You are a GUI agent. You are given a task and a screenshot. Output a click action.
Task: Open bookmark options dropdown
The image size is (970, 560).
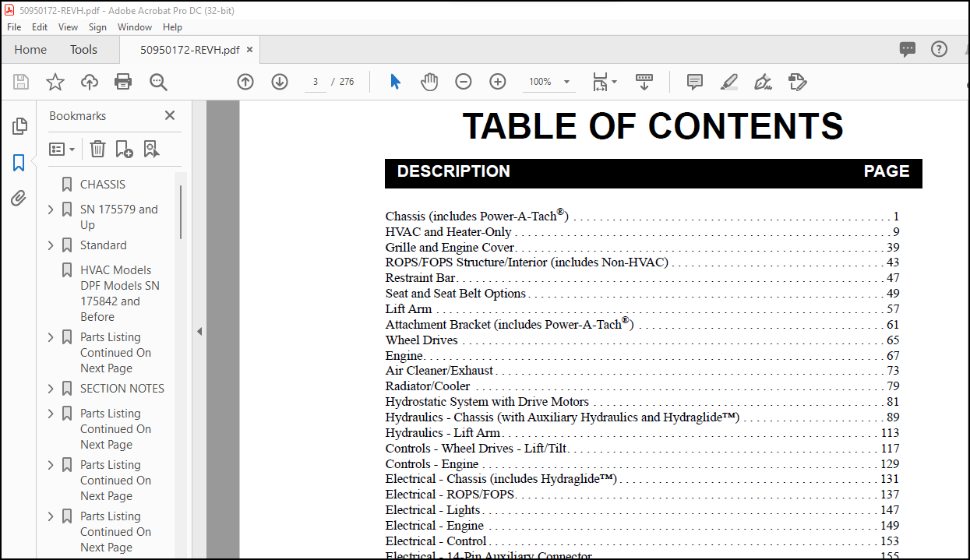click(62, 149)
